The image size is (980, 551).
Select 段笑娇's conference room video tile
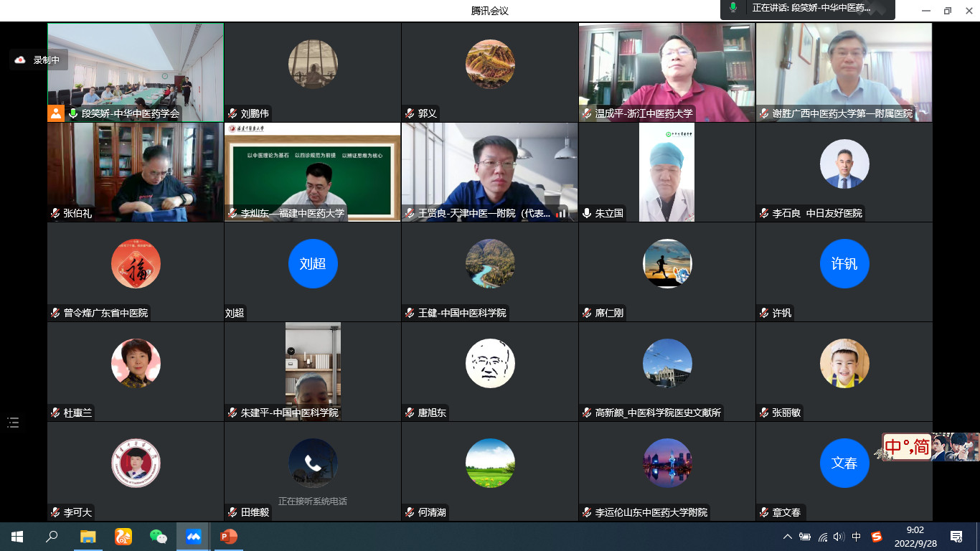pos(136,72)
